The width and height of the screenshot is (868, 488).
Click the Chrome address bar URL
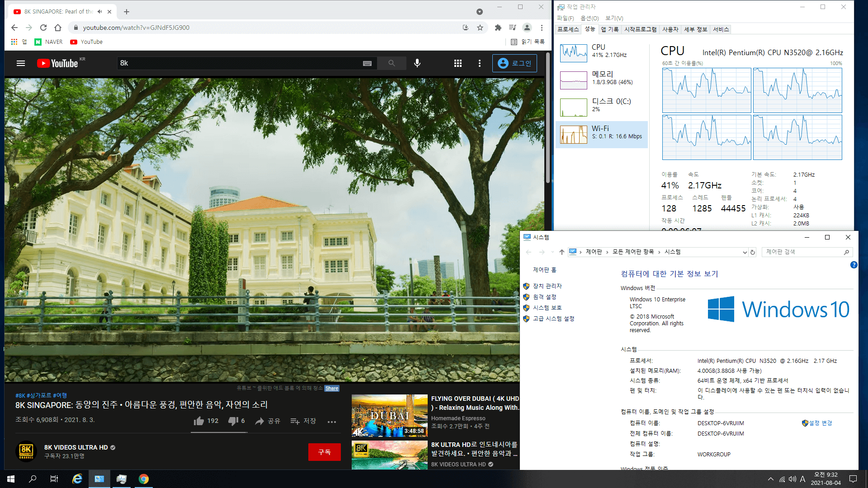click(136, 28)
